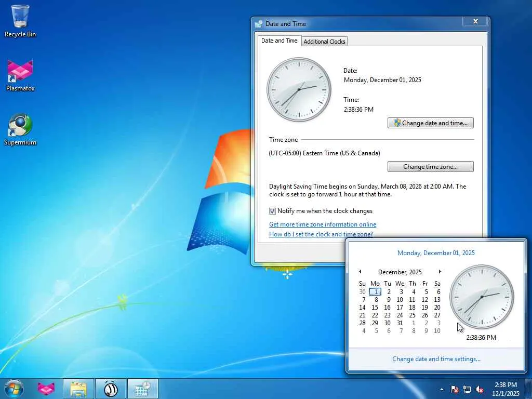Activate the Date and Time taskbar button
Image resolution: width=532 pixels, height=399 pixels.
click(143, 389)
